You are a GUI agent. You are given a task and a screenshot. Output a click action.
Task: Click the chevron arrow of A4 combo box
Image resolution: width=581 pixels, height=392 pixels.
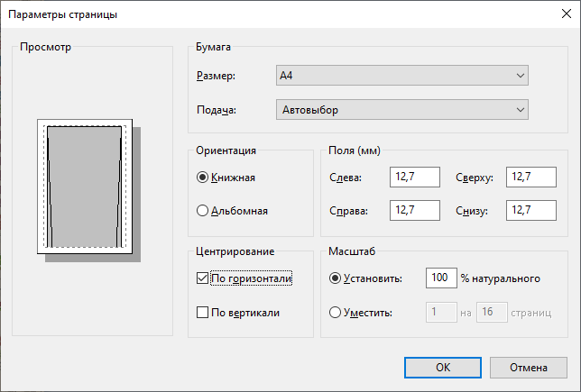[521, 76]
